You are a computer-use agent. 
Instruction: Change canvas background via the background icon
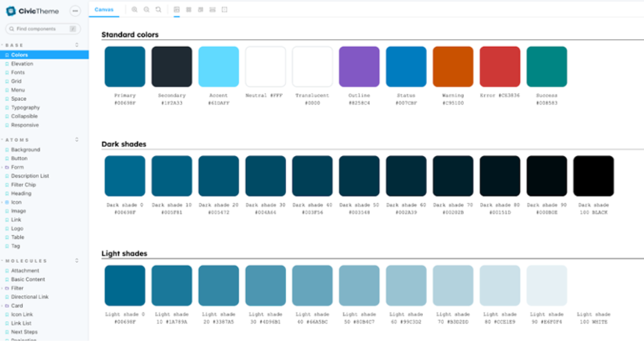pyautogui.click(x=176, y=9)
